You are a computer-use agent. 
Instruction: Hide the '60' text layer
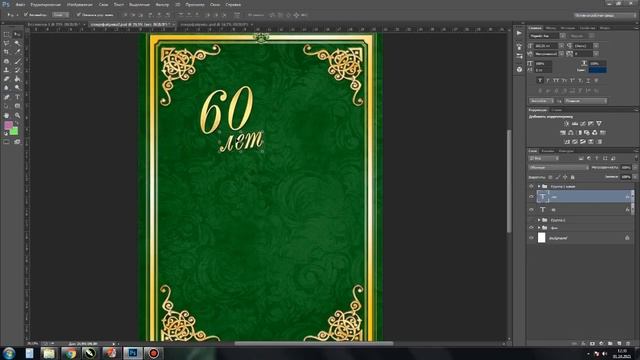(531, 209)
